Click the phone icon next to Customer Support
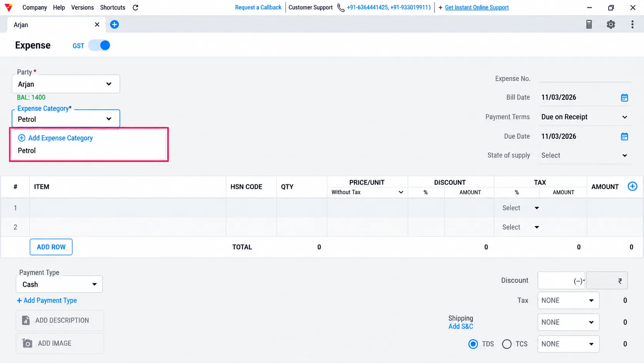Screen dimensions: 644x363 pyautogui.click(x=341, y=8)
